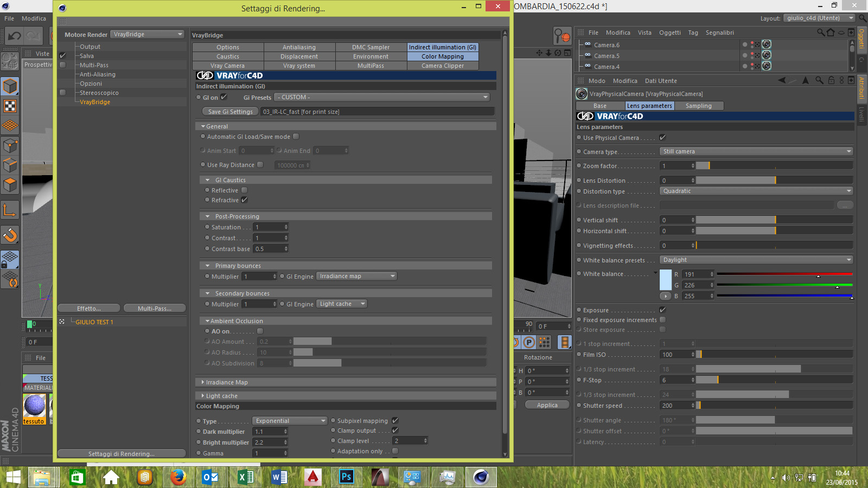This screenshot has width=868, height=488.
Task: Click VrayPhysicalCamera tag on Camera.4
Action: pos(767,66)
